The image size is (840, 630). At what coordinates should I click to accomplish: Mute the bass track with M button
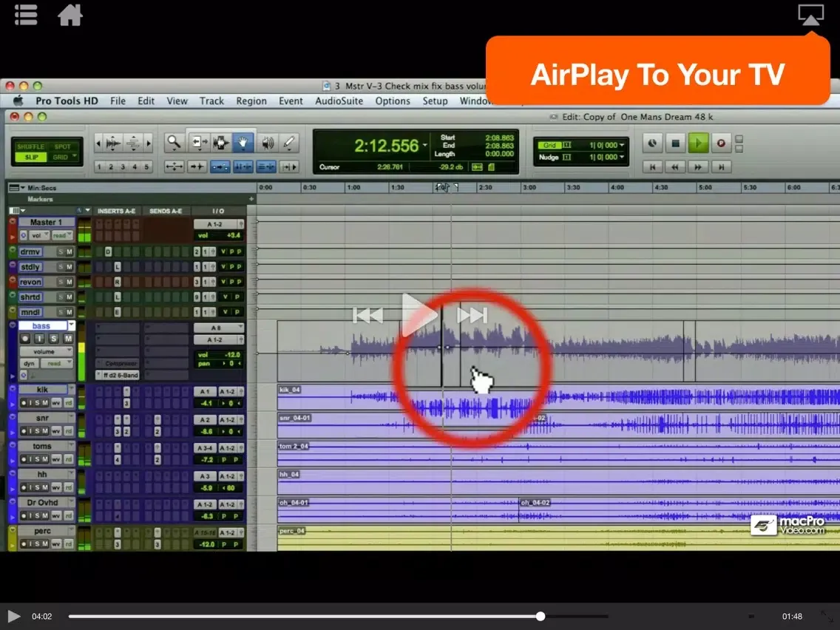click(68, 339)
